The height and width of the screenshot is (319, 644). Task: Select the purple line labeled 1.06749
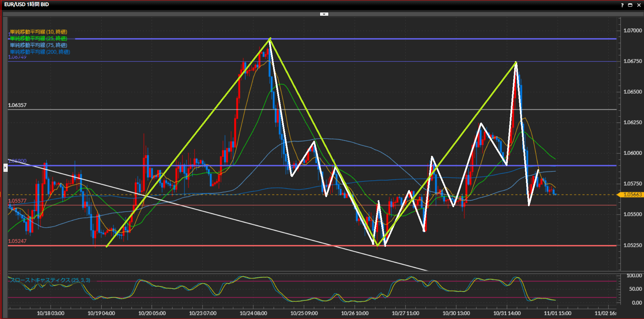click(17, 57)
